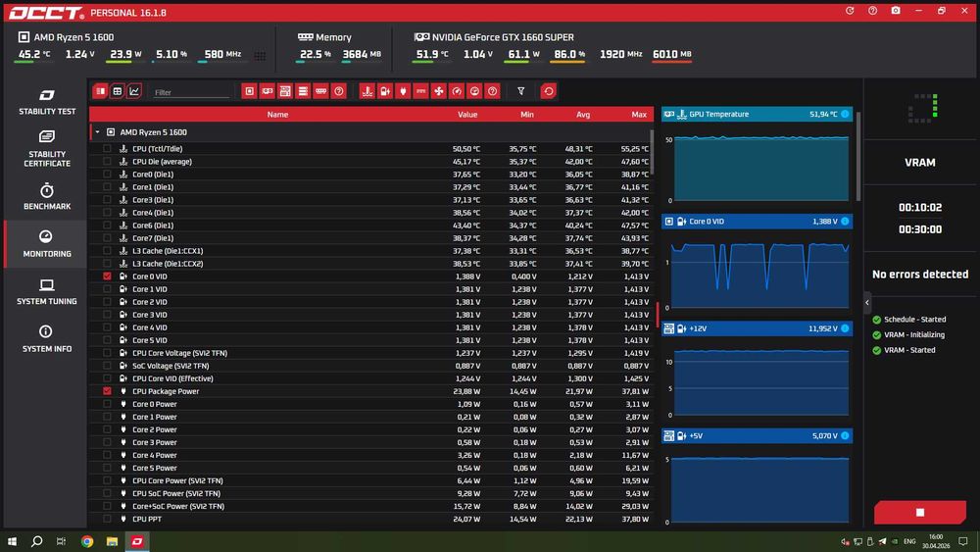This screenshot has height=552, width=980.
Task: Sort table by the Name column header
Action: tap(277, 115)
